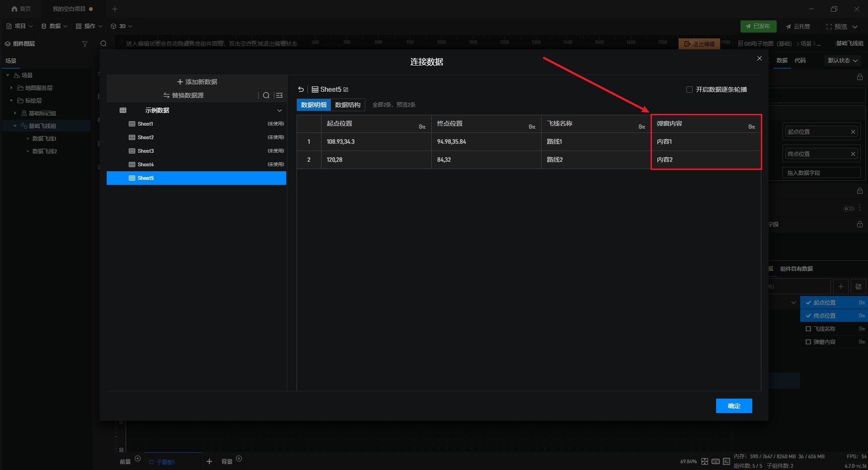Click the back arrow beside Sheet5 title

(x=301, y=89)
